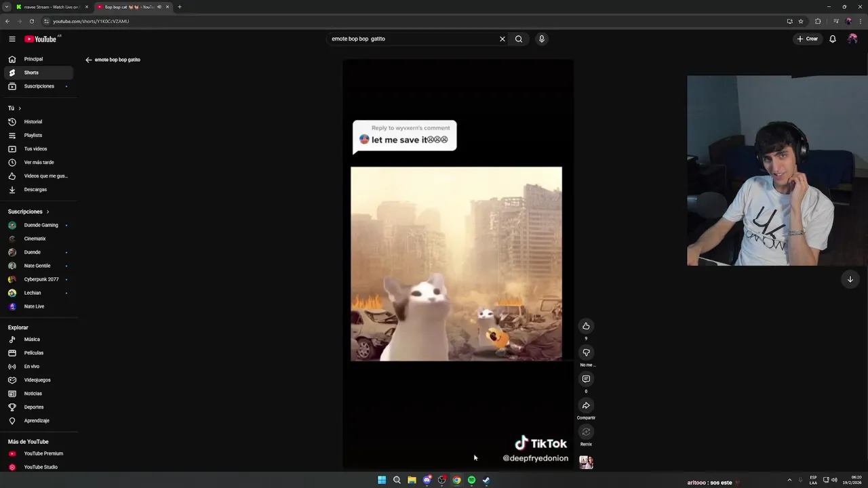Viewport: 868px width, 488px height.
Task: Expand the Tú section
Action: [15, 108]
